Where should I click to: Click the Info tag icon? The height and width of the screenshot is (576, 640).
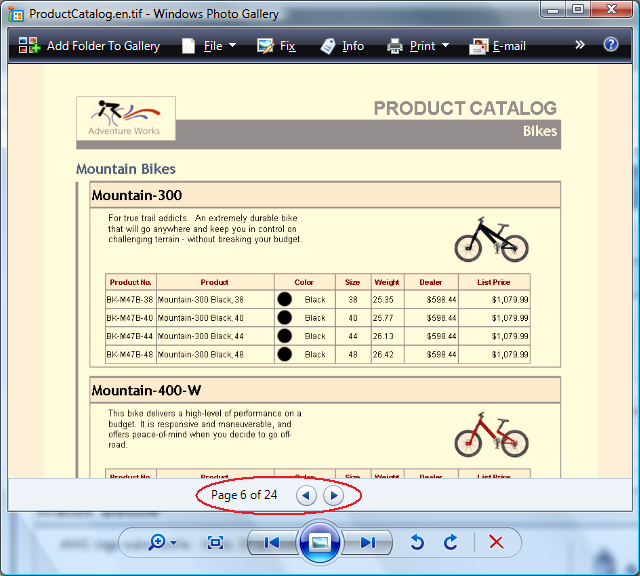point(328,46)
